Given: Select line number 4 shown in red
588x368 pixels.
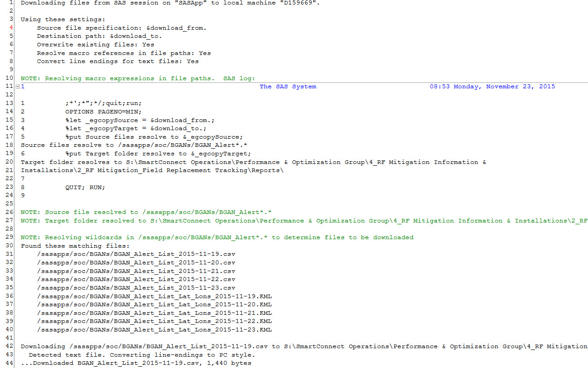Looking at the screenshot, I should click(10, 27).
